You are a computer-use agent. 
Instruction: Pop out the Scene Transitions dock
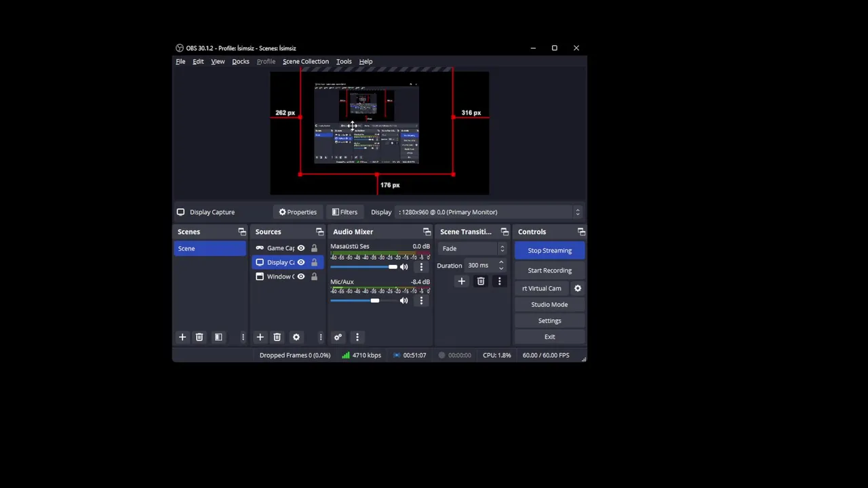[x=505, y=232]
